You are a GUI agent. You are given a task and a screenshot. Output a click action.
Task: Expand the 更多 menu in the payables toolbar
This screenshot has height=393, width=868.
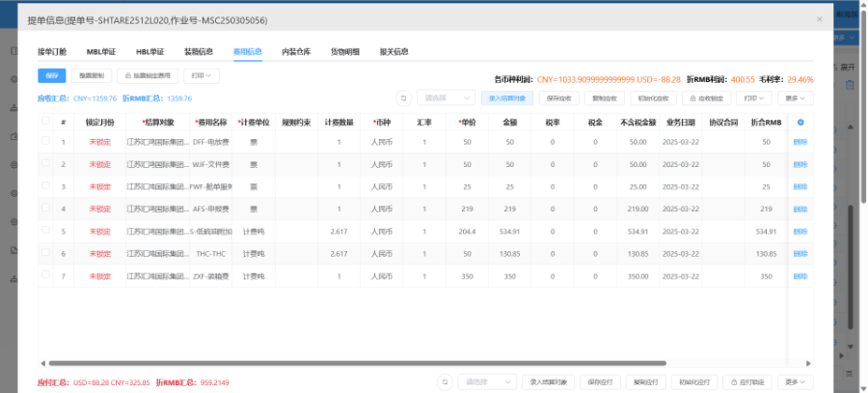coord(796,382)
